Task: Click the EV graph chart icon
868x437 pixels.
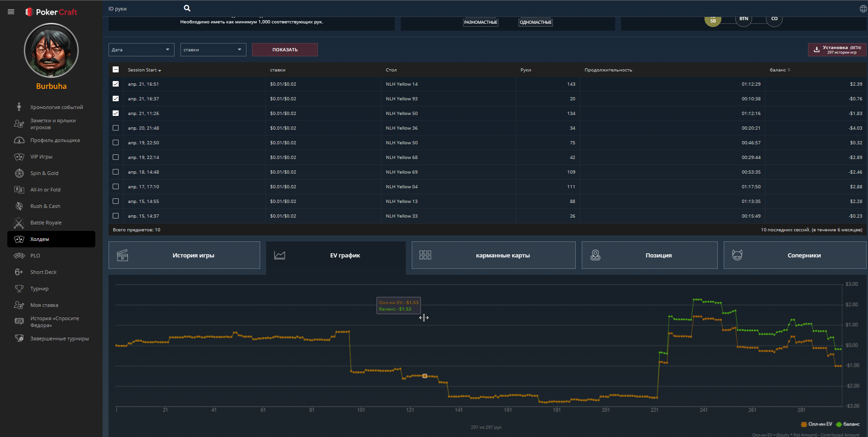Action: pos(279,255)
